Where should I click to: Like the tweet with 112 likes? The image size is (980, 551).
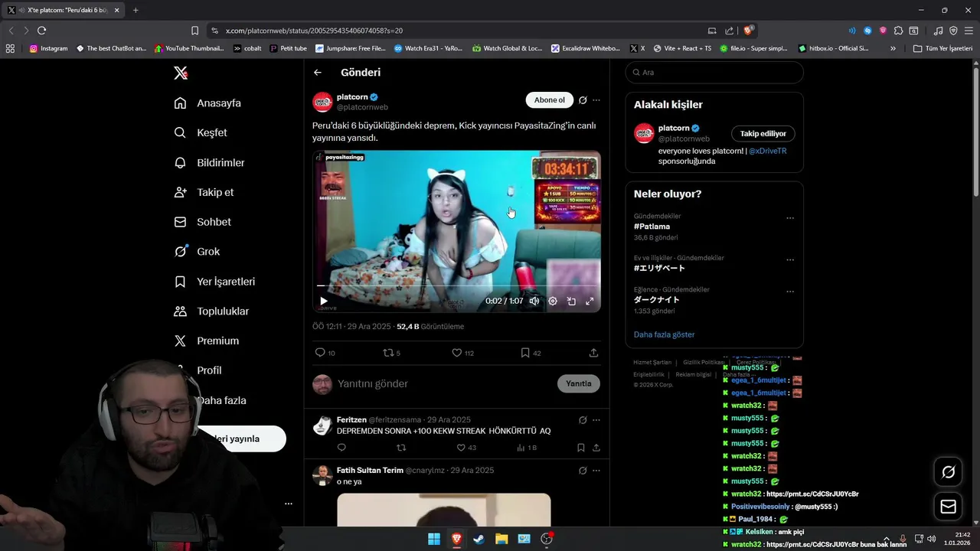462,353
